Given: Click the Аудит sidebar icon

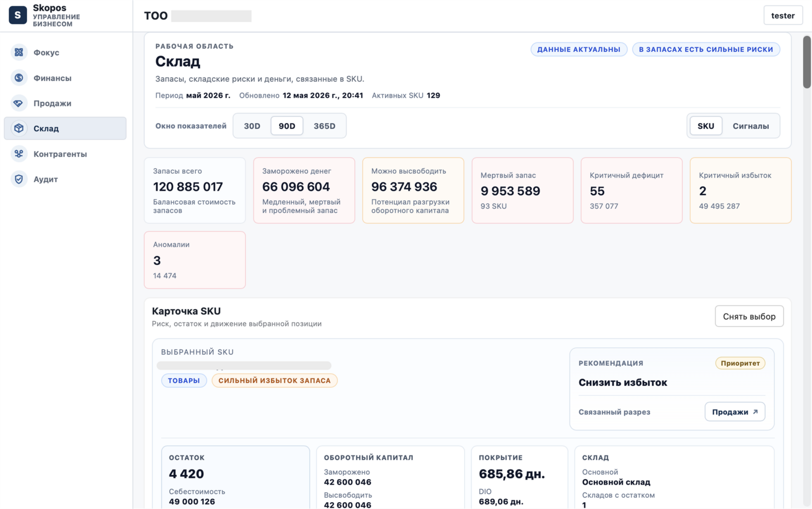Looking at the screenshot, I should click(19, 179).
